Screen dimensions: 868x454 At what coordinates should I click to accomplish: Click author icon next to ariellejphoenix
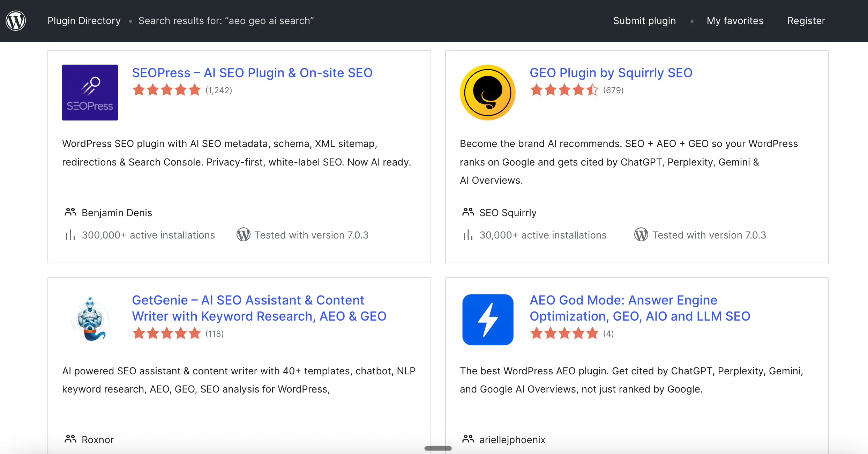(468, 439)
